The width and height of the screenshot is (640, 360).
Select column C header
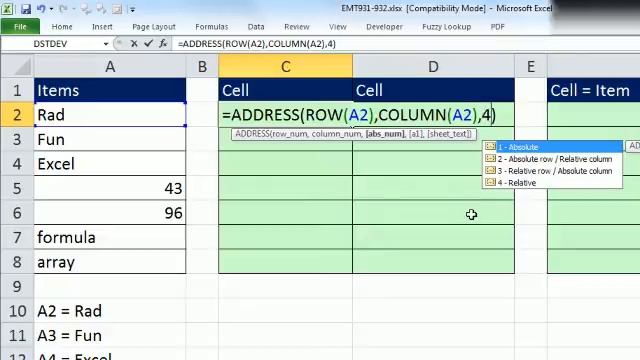click(x=285, y=66)
